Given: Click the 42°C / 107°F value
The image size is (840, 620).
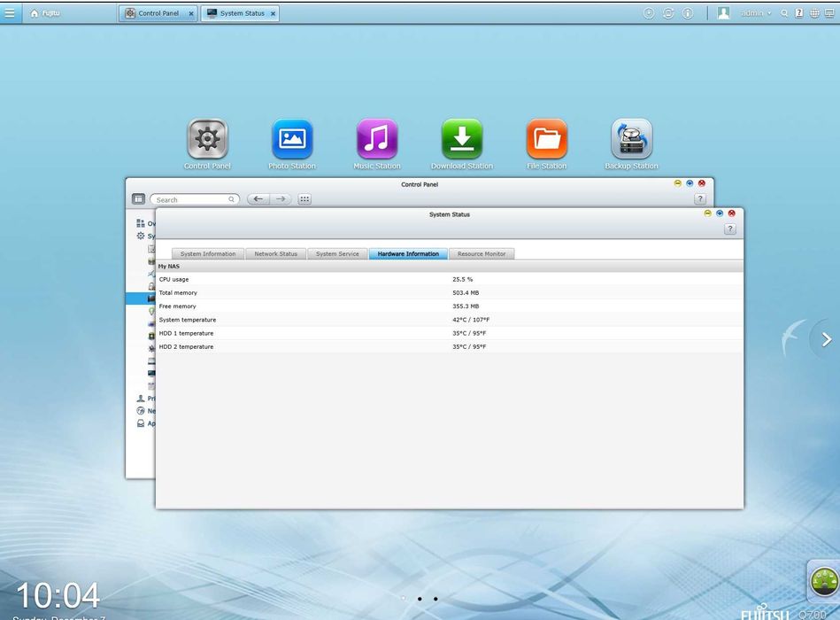Looking at the screenshot, I should (471, 320).
